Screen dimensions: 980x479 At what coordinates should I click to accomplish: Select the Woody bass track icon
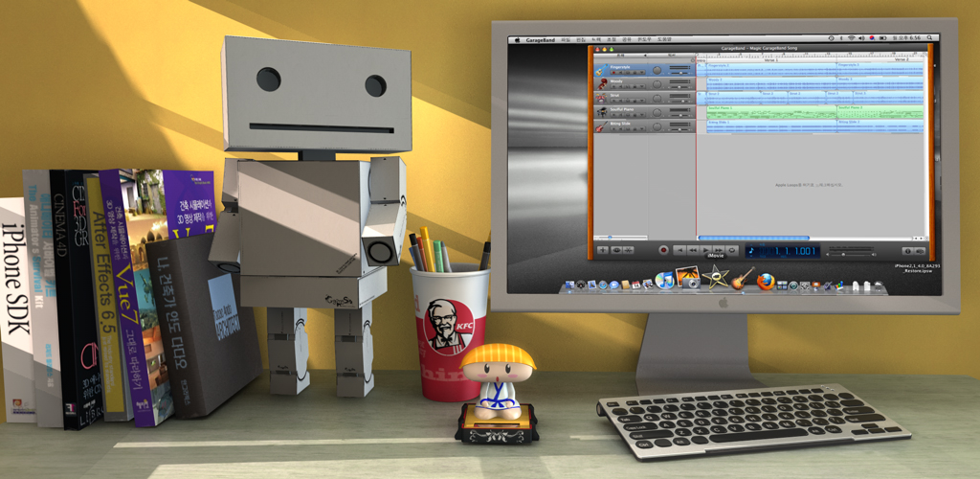point(601,84)
